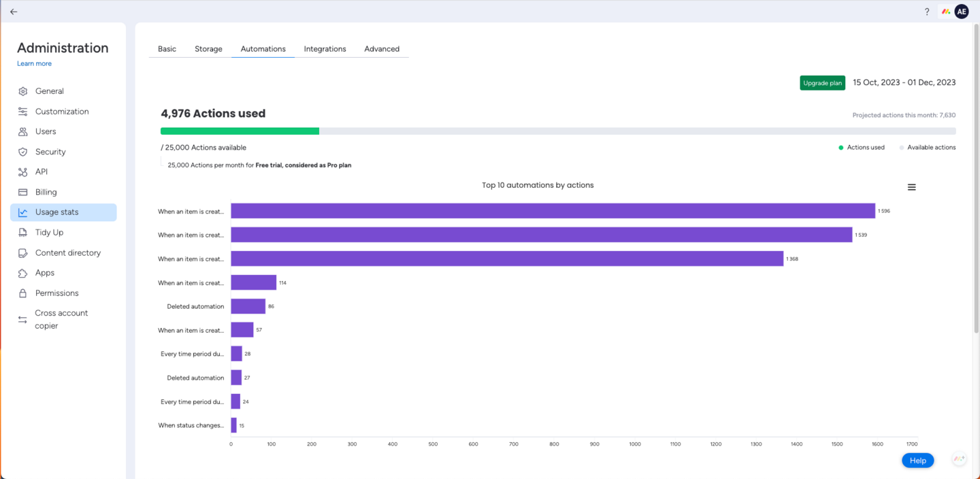This screenshot has width=980, height=479.
Task: Switch to the Integrations tab
Action: [x=325, y=49]
